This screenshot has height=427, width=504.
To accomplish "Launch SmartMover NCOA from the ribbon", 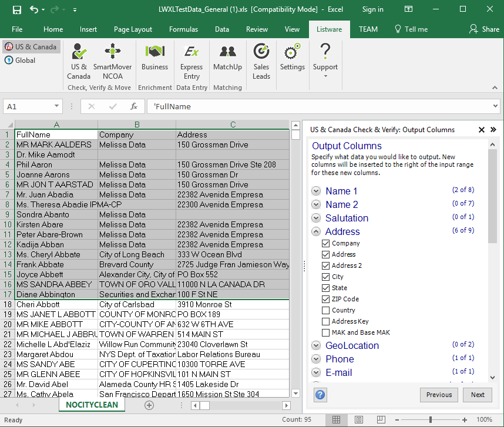I will pyautogui.click(x=112, y=62).
